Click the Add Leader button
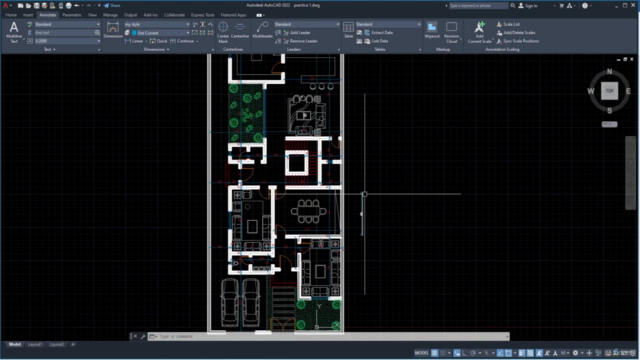 click(297, 33)
